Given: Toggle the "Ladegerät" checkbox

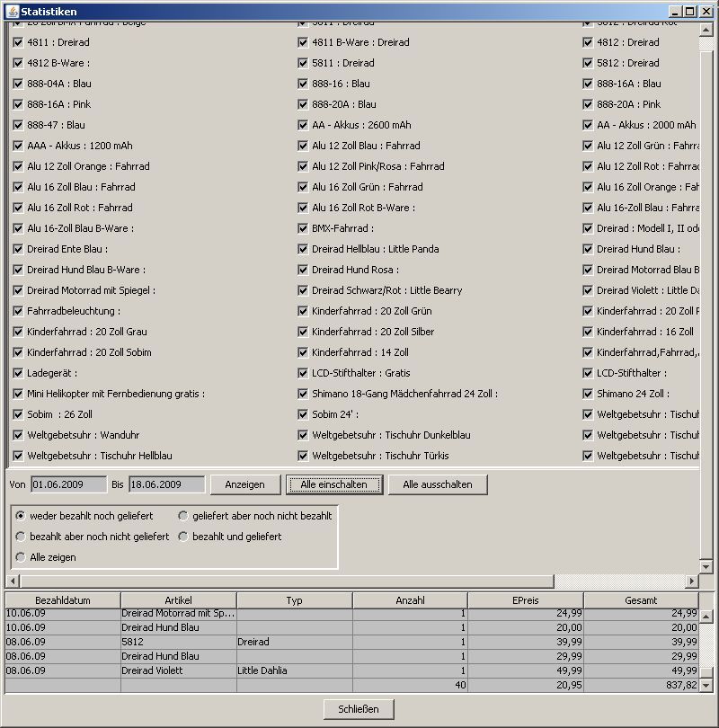Looking at the screenshot, I should (18, 373).
